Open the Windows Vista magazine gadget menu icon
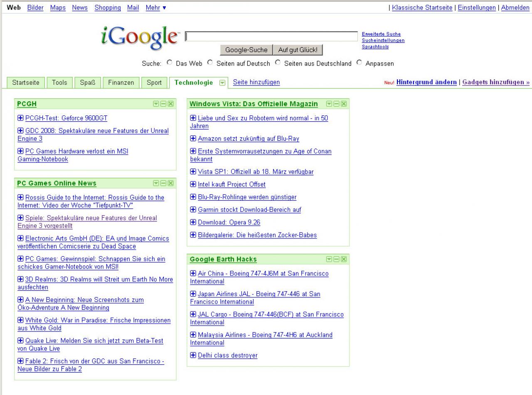Image resolution: width=532 pixels, height=395 pixels. pos(329,104)
